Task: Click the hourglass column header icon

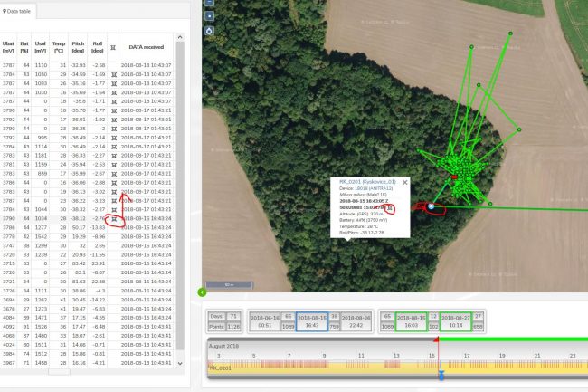Action: tap(112, 45)
